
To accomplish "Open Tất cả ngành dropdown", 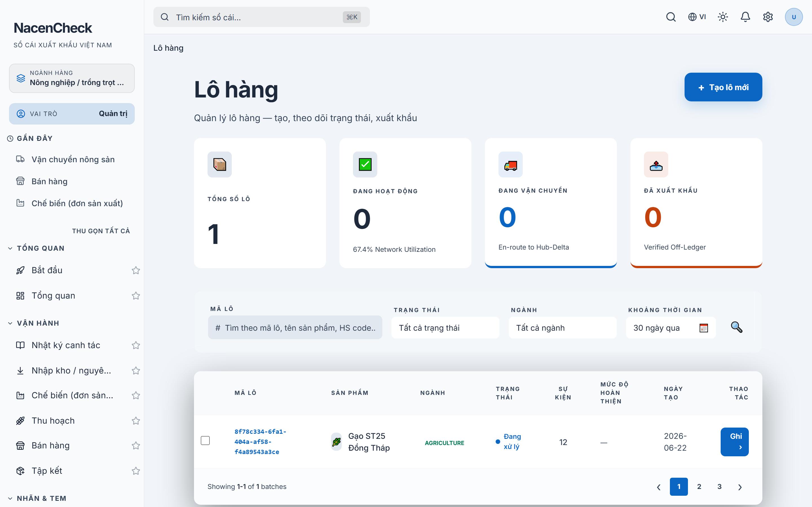I will 562,328.
